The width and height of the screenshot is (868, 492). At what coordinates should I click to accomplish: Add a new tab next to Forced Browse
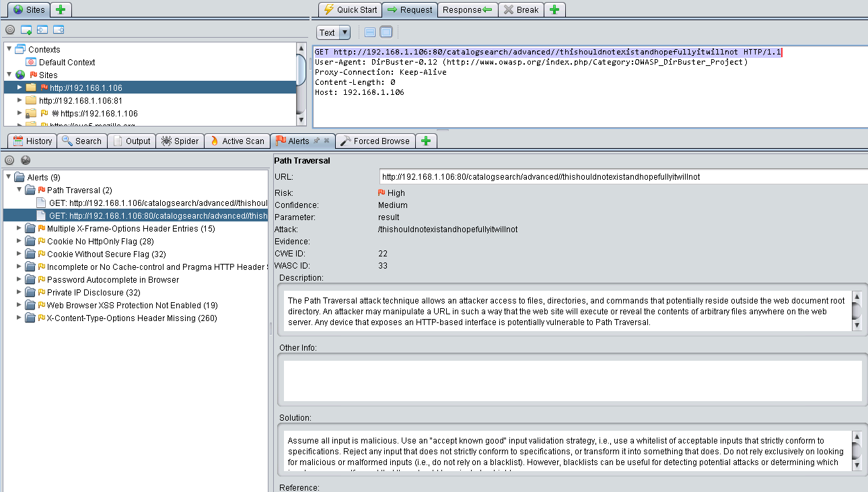click(426, 141)
